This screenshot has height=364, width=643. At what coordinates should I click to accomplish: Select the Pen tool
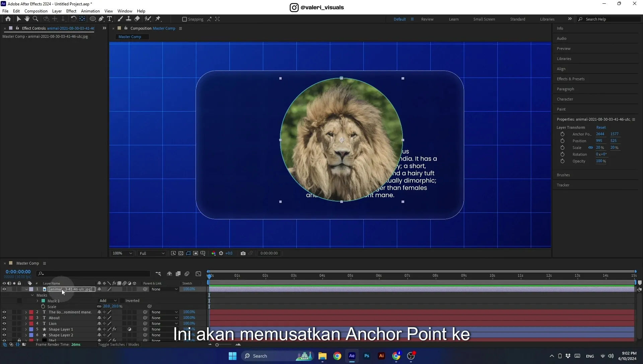[x=101, y=19]
